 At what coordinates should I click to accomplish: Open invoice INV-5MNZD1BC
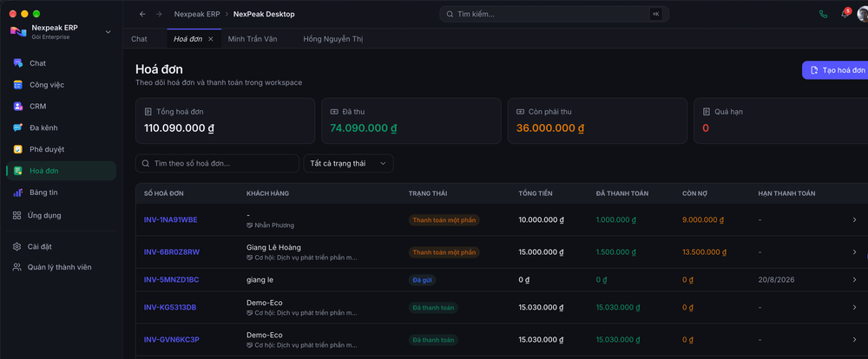(x=171, y=280)
